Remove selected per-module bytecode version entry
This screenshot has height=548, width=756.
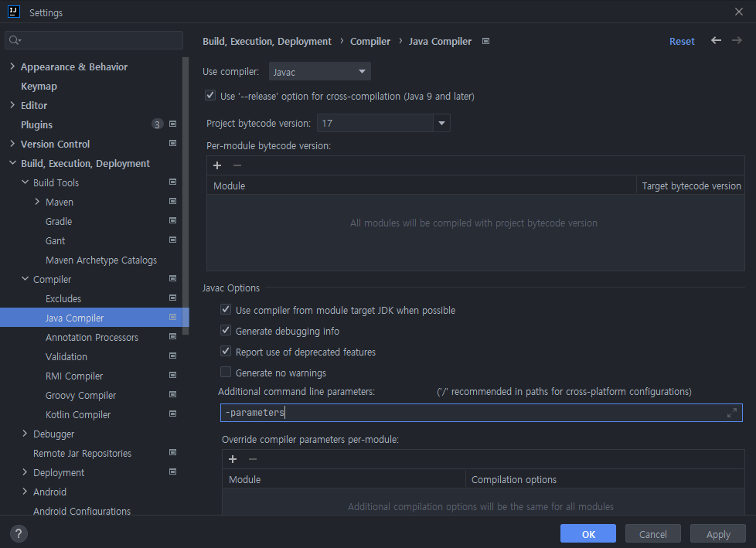click(x=237, y=165)
